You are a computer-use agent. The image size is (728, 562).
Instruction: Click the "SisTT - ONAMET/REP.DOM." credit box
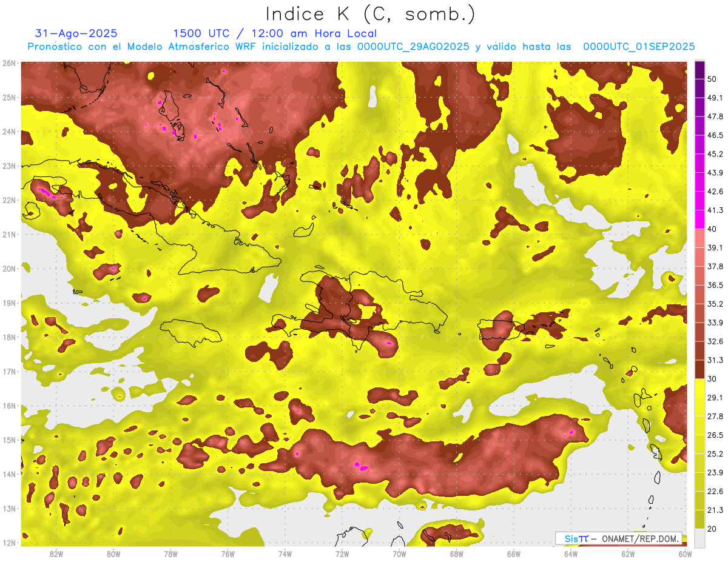point(619,538)
